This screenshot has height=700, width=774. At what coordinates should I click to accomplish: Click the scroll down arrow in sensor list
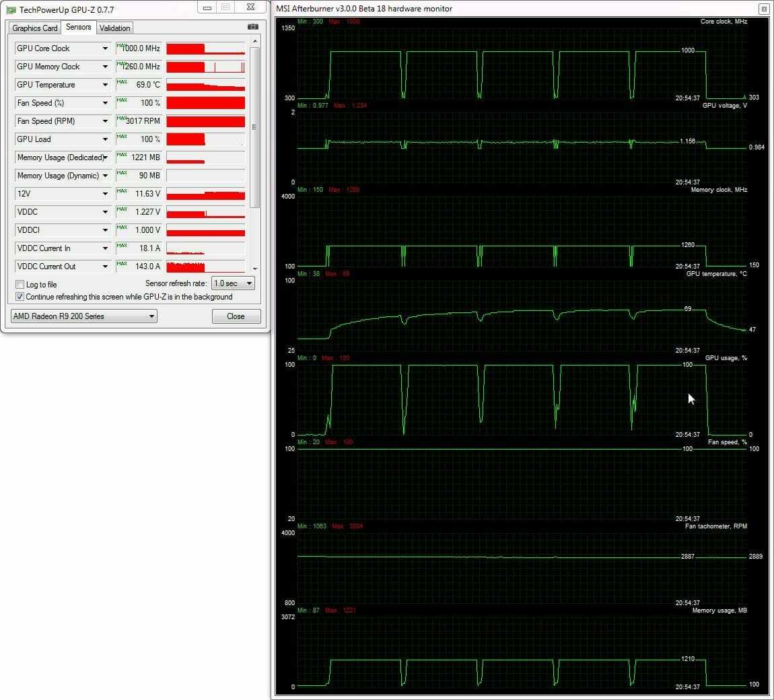(x=254, y=269)
